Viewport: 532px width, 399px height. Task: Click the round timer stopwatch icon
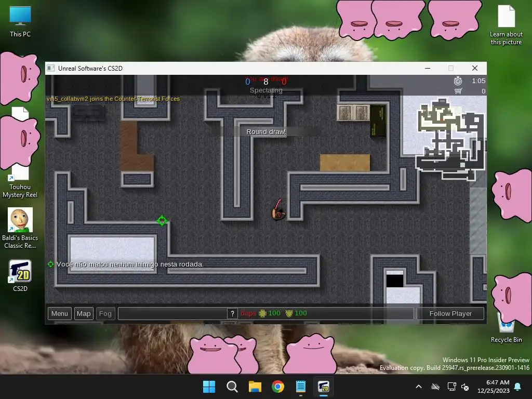458,81
